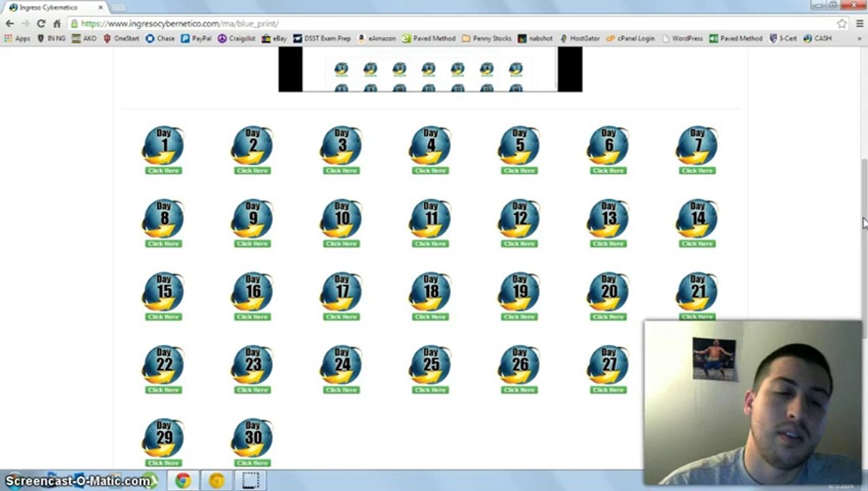868x491 pixels.
Task: Click the green 'Click Here' button under Day 14
Action: [697, 243]
